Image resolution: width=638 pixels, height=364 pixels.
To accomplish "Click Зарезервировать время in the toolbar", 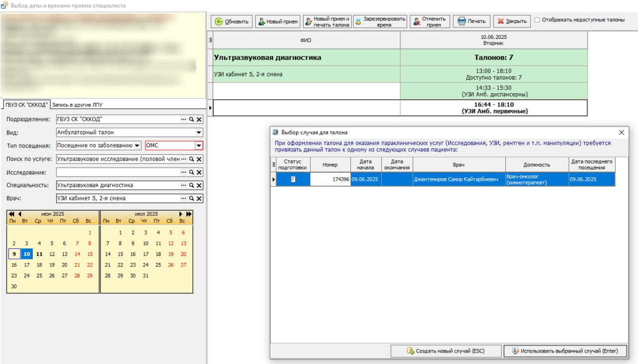I will pos(380,21).
